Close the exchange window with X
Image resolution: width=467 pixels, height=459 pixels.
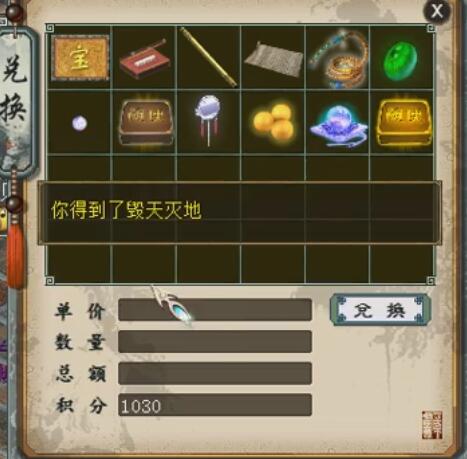pyautogui.click(x=437, y=11)
